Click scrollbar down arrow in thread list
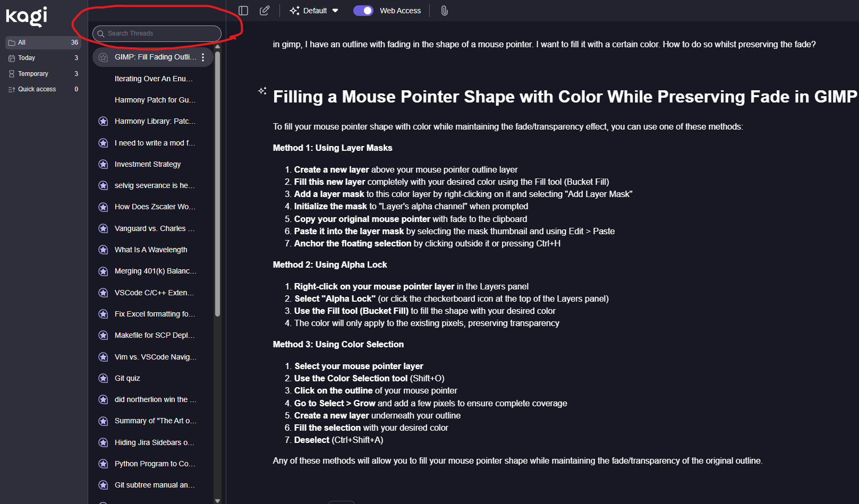The image size is (859, 504). (x=217, y=500)
